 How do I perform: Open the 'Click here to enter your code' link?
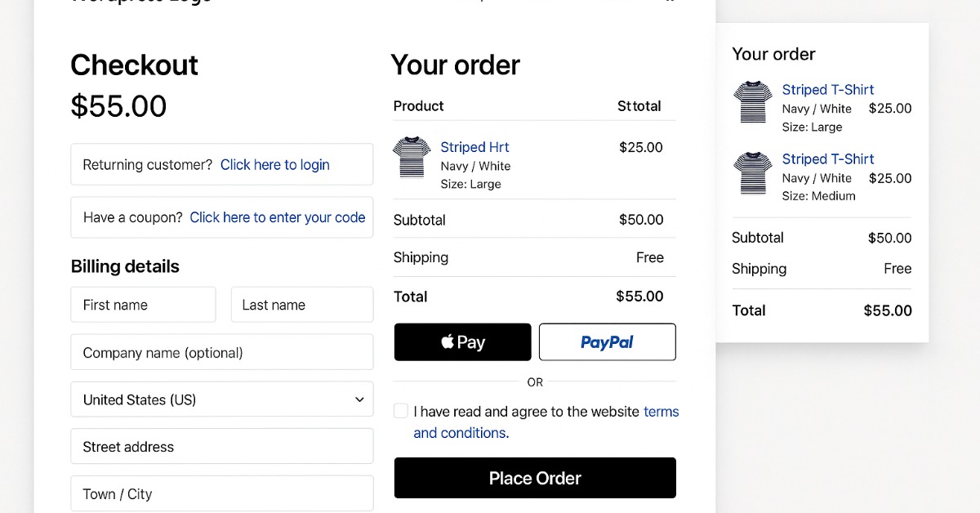click(x=277, y=217)
